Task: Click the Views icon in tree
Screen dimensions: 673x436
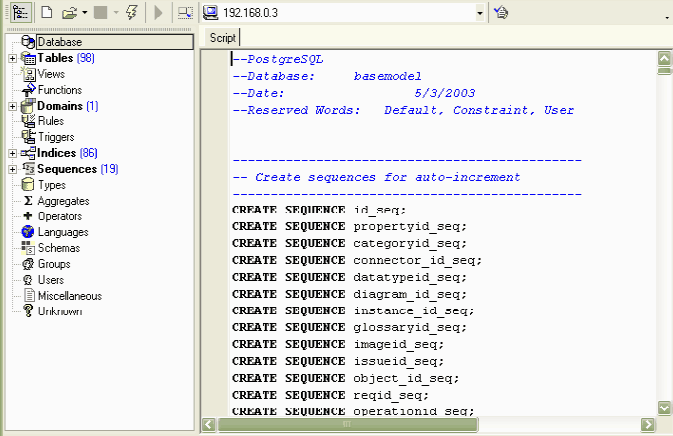Action: pyautogui.click(x=29, y=74)
